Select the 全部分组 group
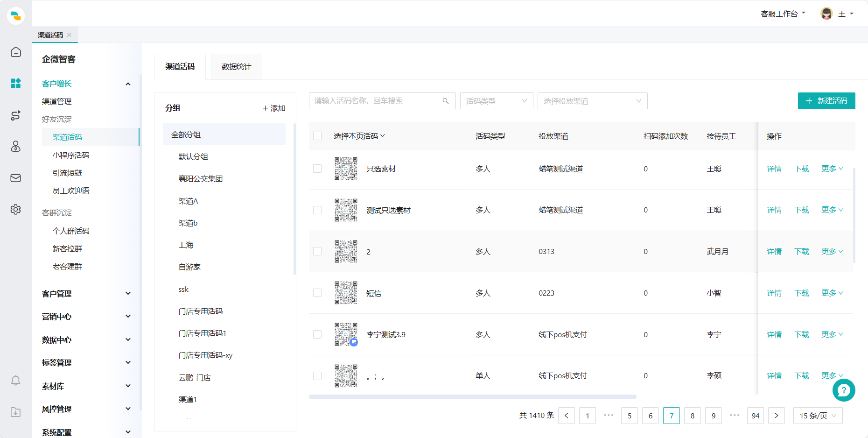 [224, 134]
